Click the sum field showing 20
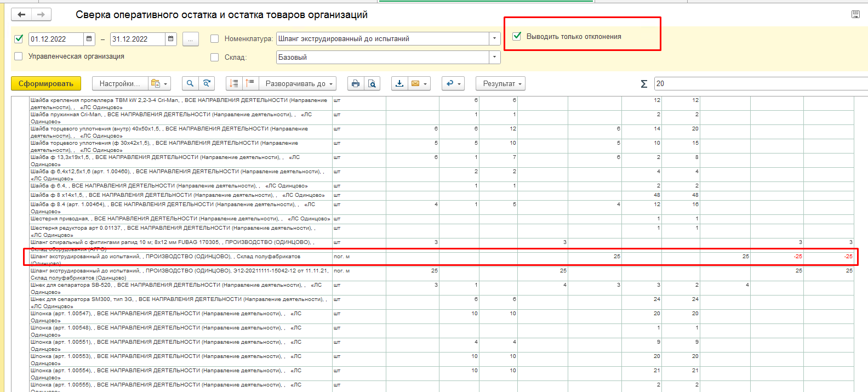The width and height of the screenshot is (868, 392). pos(761,83)
